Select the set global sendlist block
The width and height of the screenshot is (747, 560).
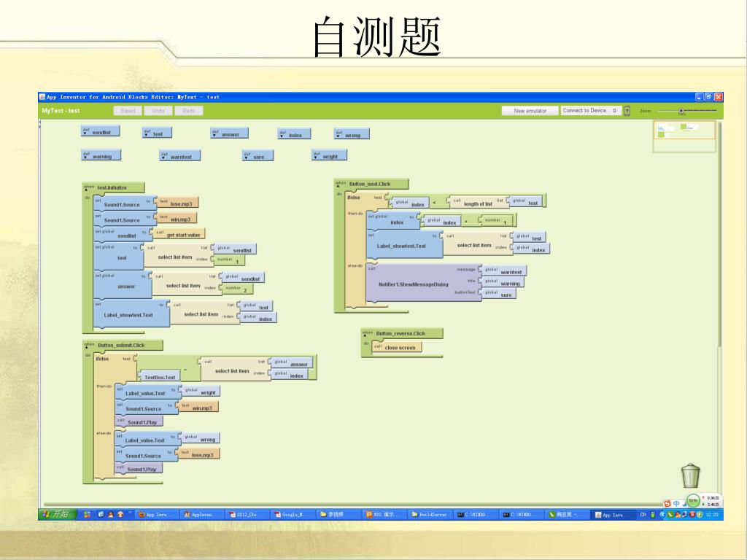point(122,234)
